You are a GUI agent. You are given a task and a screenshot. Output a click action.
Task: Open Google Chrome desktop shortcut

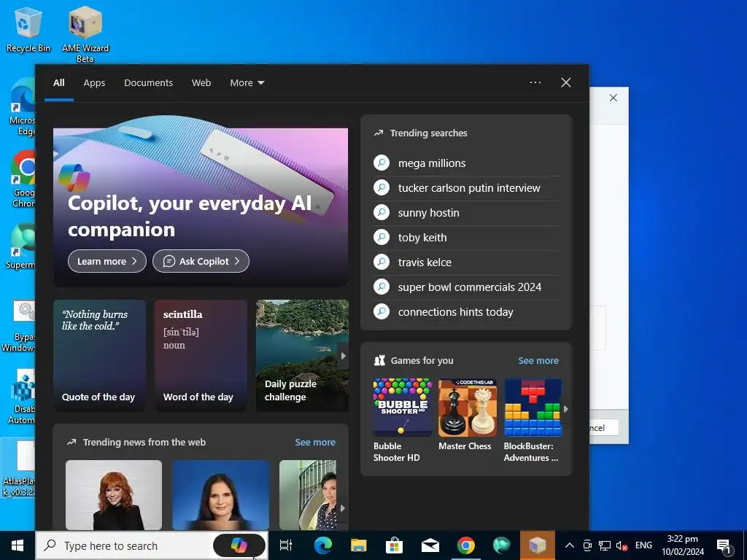click(24, 179)
